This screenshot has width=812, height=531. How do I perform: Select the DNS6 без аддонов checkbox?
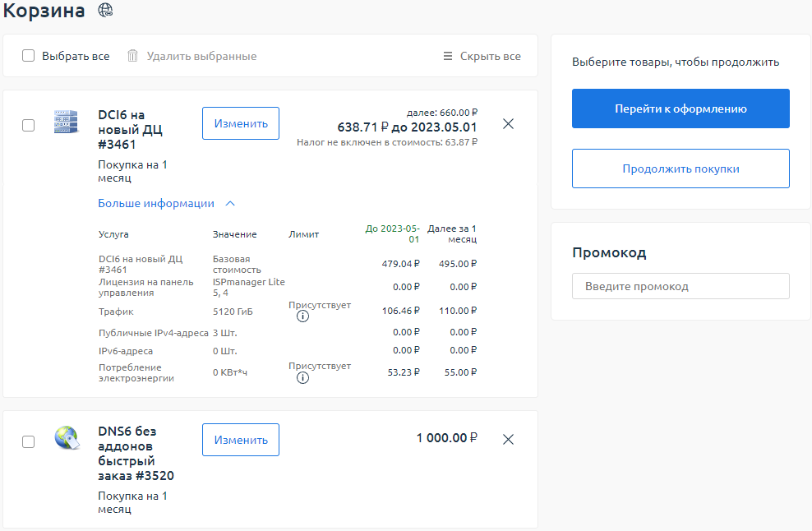pyautogui.click(x=29, y=441)
